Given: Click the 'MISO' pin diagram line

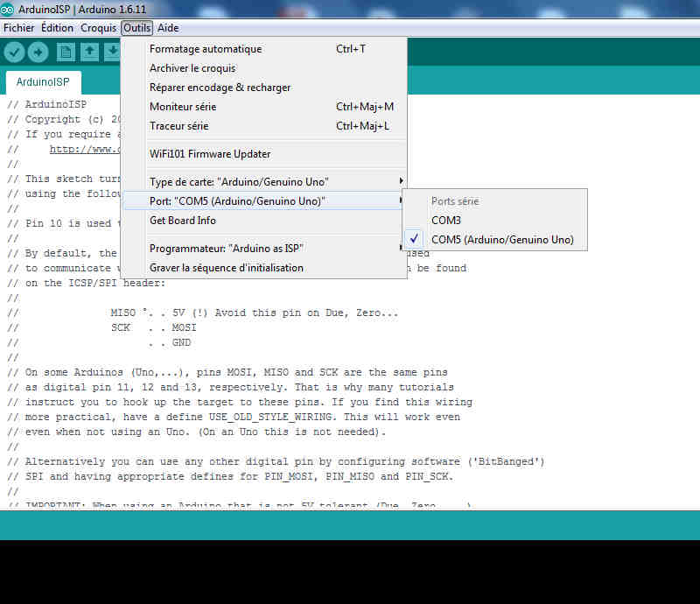Looking at the screenshot, I should pos(202,313).
